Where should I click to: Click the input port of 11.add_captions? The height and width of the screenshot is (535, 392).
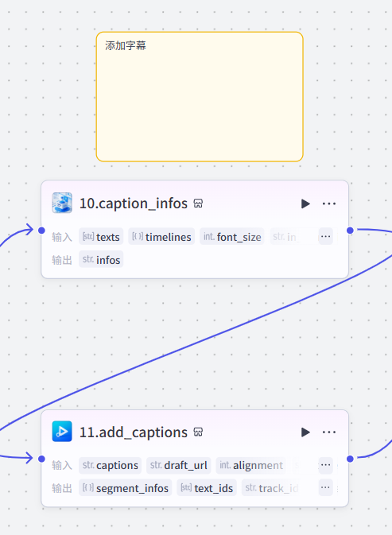[x=41, y=459]
